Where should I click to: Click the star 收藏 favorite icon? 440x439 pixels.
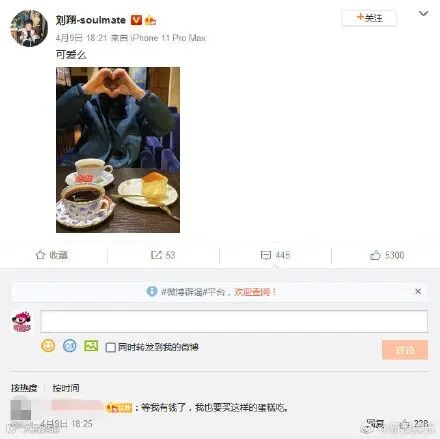[x=40, y=255]
